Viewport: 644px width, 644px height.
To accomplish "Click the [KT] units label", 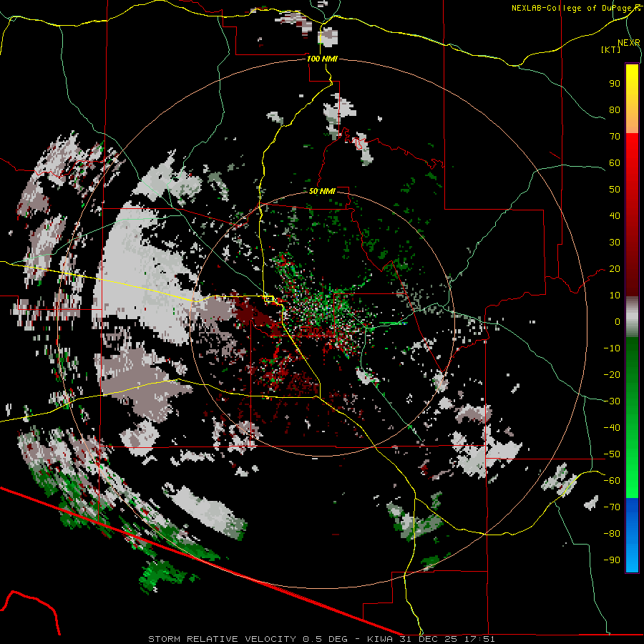I will (x=610, y=49).
